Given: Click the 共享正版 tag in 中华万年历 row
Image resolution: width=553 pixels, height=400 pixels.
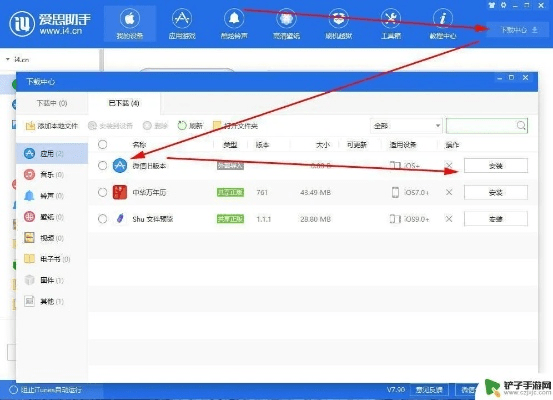Looking at the screenshot, I should tap(230, 192).
